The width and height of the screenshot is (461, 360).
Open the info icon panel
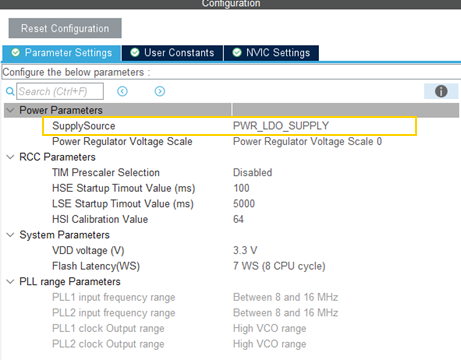pos(441,91)
